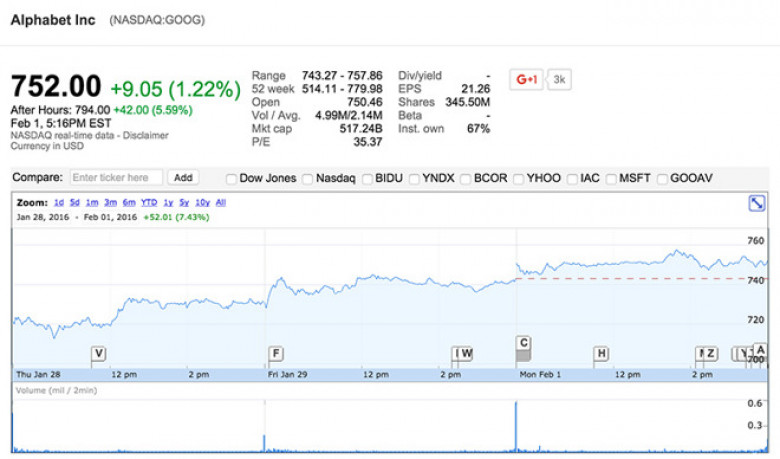
Task: Open the W news marker on chart
Action: tap(466, 354)
